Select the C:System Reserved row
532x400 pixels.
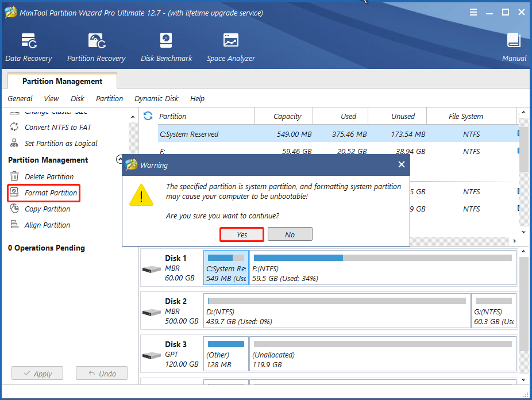coord(338,134)
